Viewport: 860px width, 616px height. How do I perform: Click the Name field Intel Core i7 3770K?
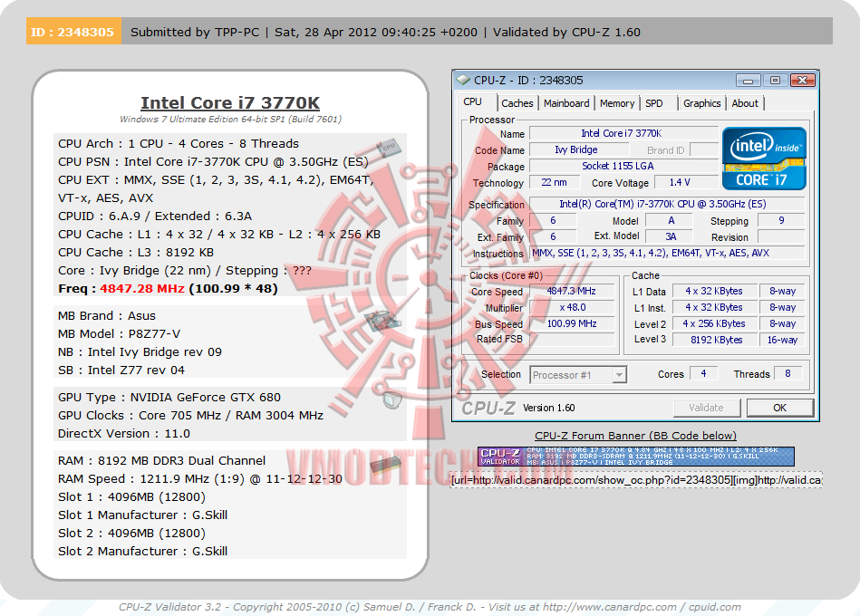[x=623, y=133]
